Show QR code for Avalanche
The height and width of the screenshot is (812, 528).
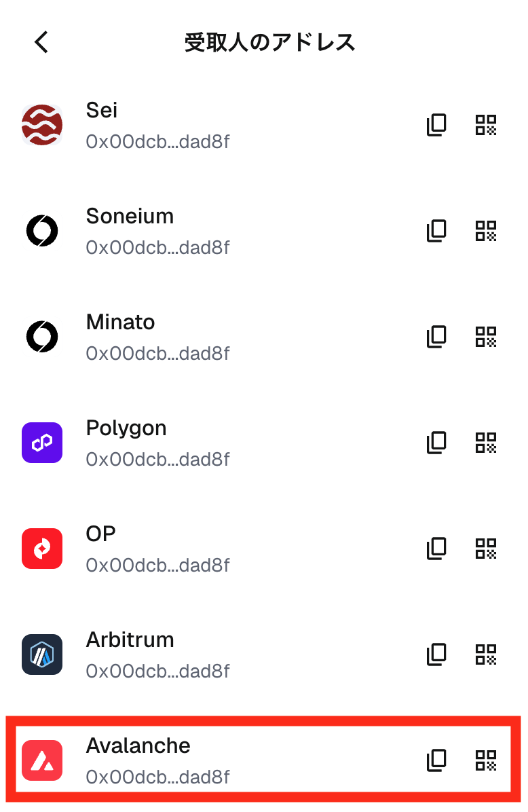[x=486, y=760]
